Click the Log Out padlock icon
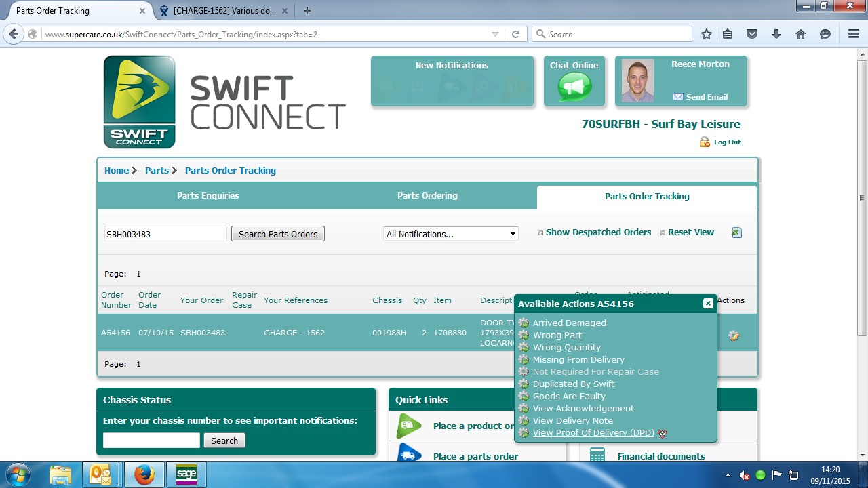 tap(705, 142)
